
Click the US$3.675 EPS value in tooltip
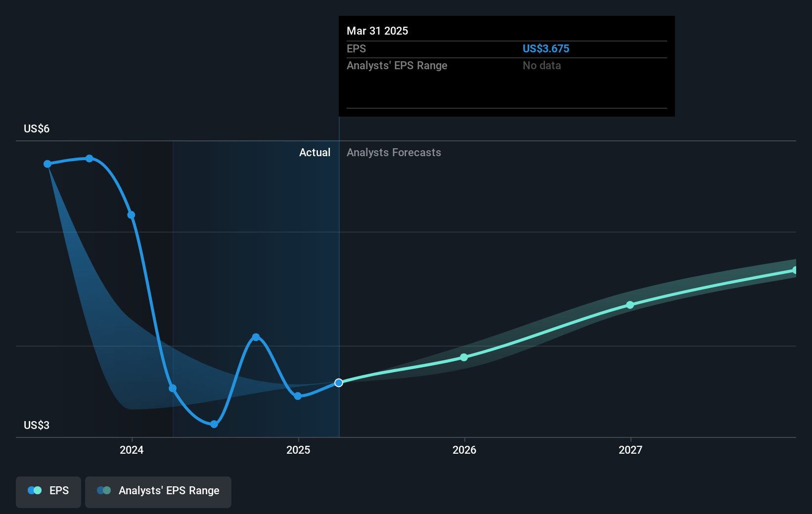click(x=545, y=48)
